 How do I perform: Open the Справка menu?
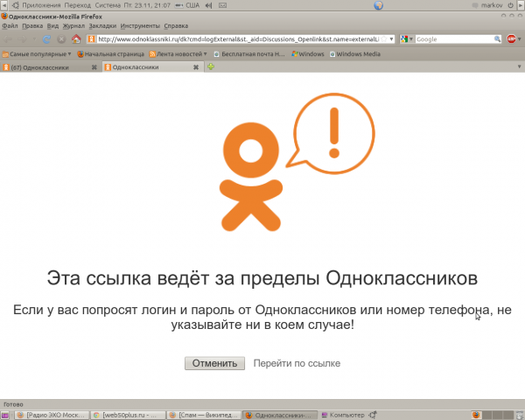click(x=176, y=25)
